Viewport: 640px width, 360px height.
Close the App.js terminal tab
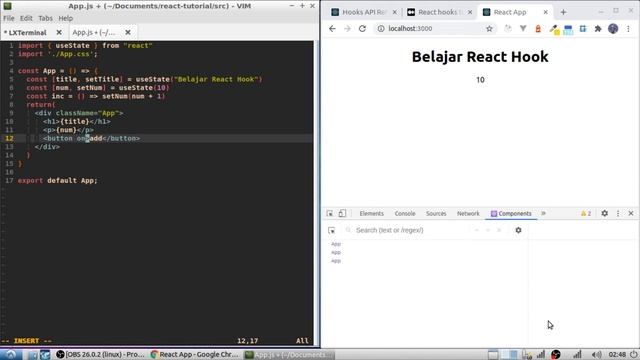pyautogui.click(x=128, y=32)
